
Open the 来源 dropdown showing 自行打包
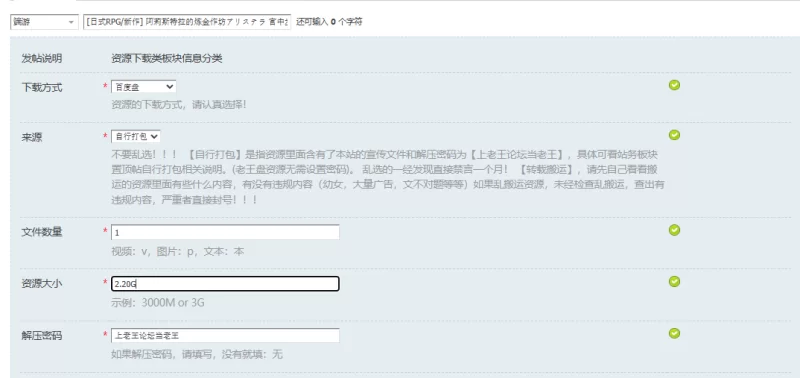point(136,136)
